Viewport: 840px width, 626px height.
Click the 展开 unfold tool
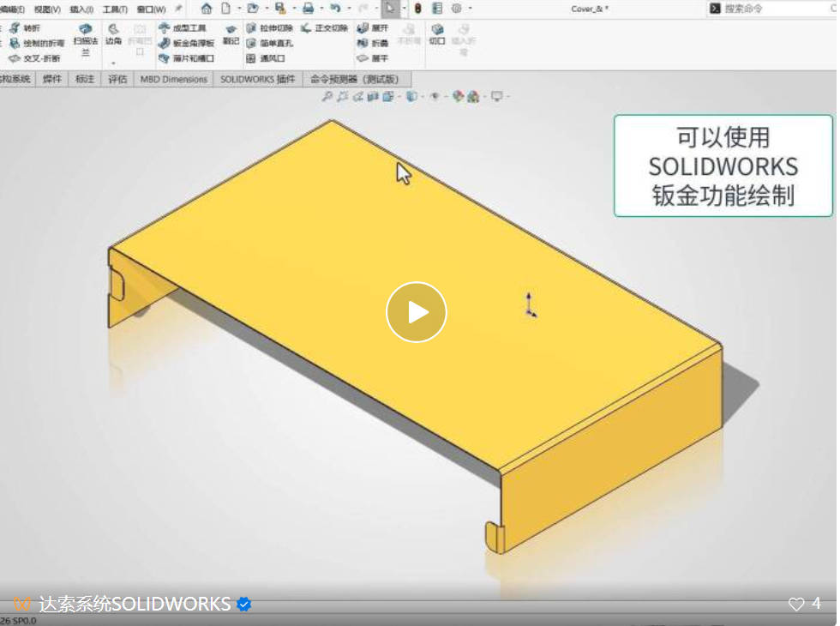coord(372,27)
